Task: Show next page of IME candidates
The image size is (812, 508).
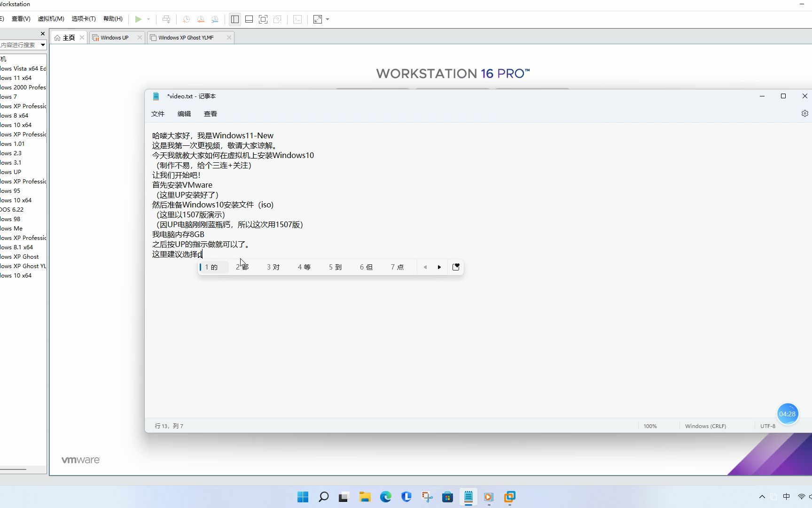Action: pyautogui.click(x=439, y=267)
